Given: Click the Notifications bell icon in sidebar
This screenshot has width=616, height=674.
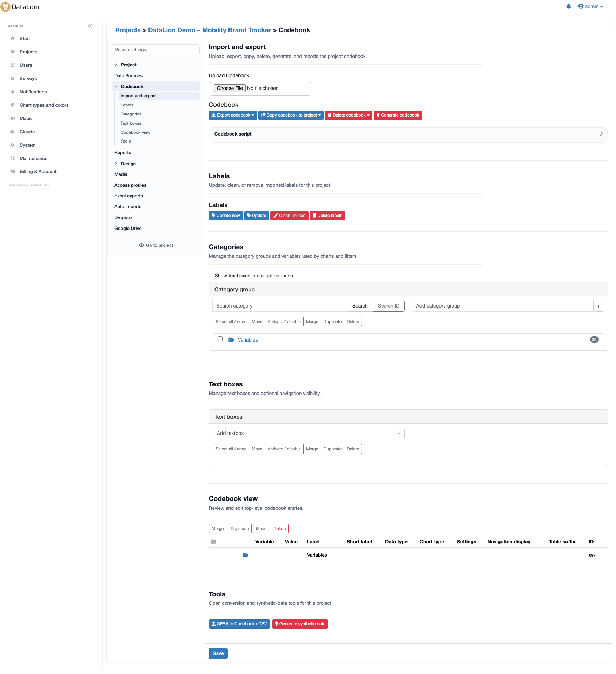Looking at the screenshot, I should [x=13, y=92].
